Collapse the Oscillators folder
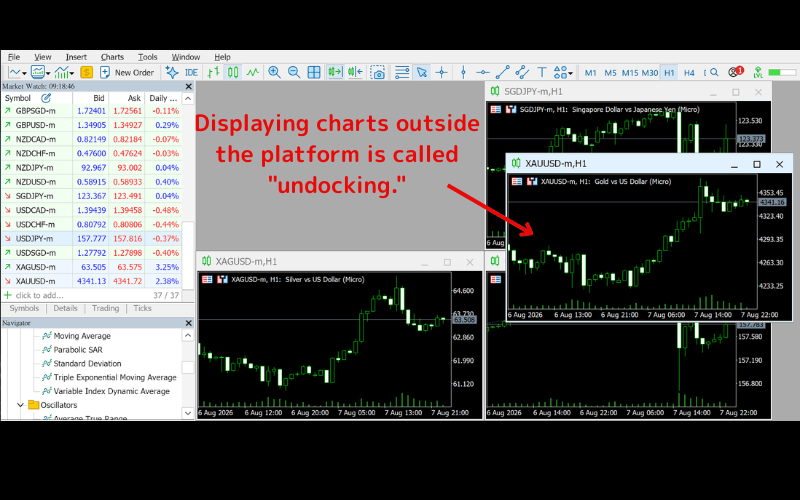 pyautogui.click(x=20, y=405)
